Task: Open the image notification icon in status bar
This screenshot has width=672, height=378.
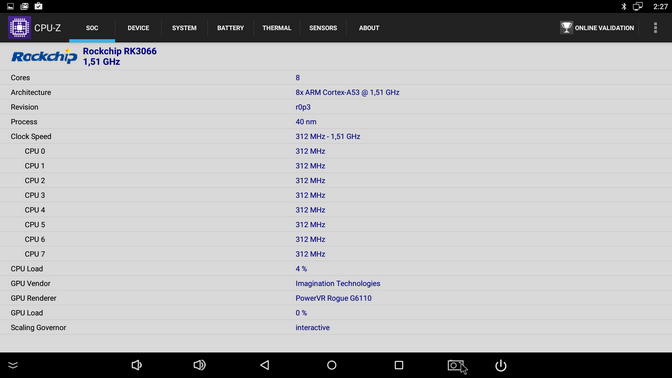Action: click(10, 6)
